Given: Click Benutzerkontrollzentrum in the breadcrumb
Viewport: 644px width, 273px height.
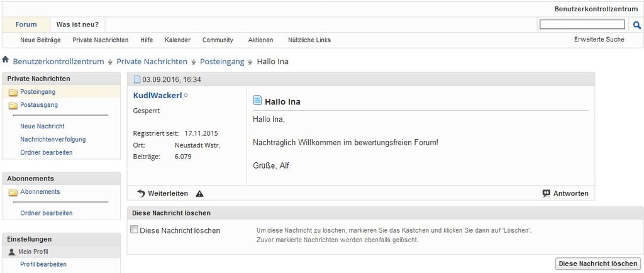Looking at the screenshot, I should point(58,62).
